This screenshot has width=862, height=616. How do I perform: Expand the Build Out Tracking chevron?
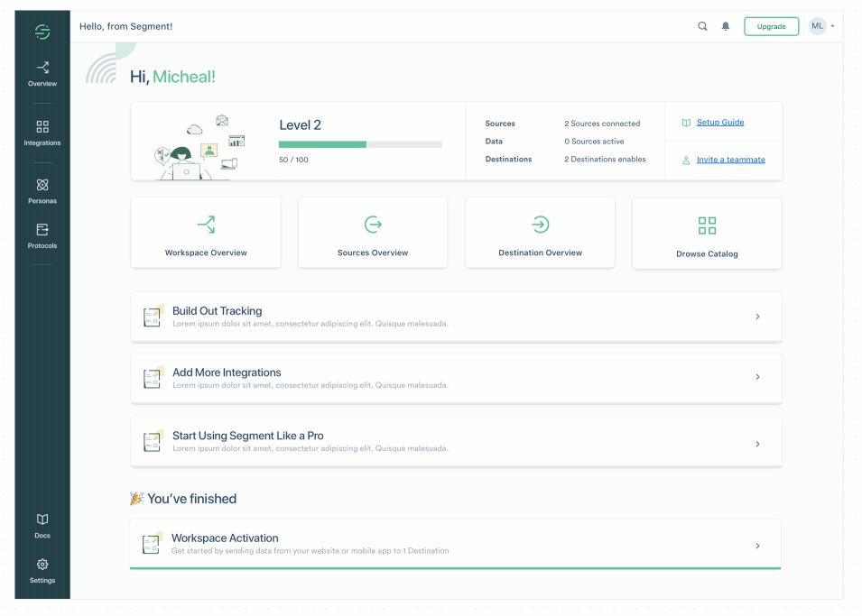[757, 317]
